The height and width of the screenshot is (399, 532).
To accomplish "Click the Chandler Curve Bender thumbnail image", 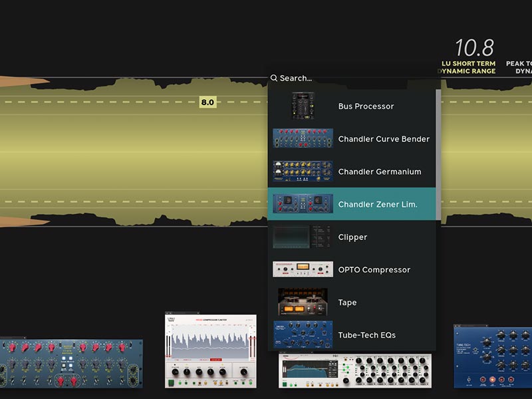I will pyautogui.click(x=303, y=139).
